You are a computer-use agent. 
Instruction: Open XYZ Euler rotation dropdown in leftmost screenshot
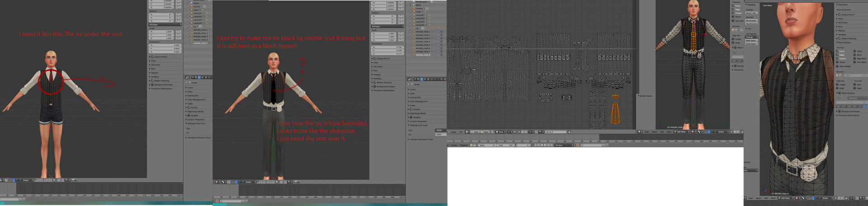tap(165, 24)
